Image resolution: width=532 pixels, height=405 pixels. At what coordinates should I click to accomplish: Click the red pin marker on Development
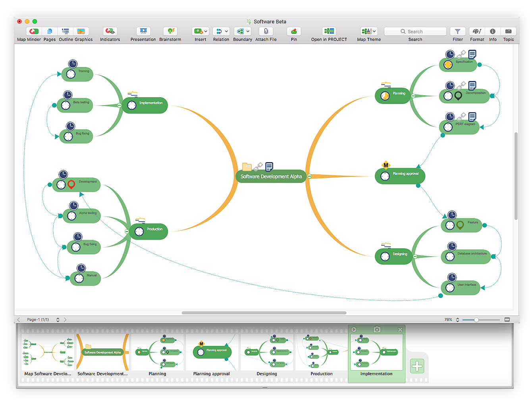71,184
